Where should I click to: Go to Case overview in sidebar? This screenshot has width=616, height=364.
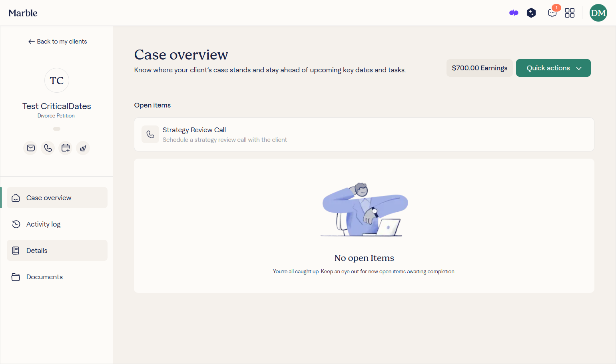pyautogui.click(x=57, y=198)
